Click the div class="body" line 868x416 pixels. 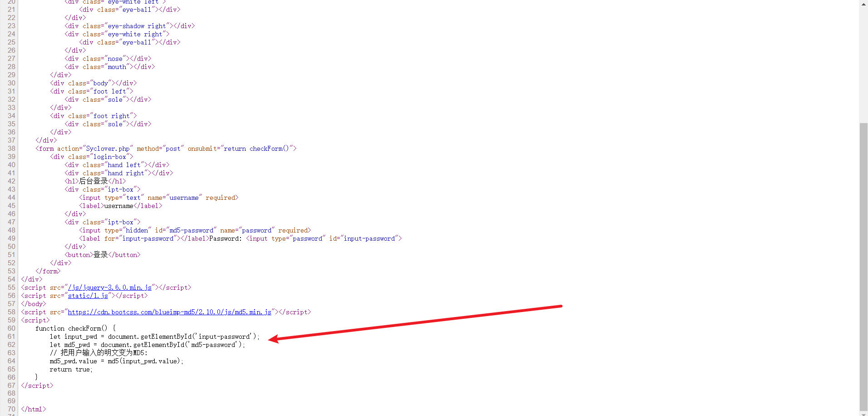(93, 83)
